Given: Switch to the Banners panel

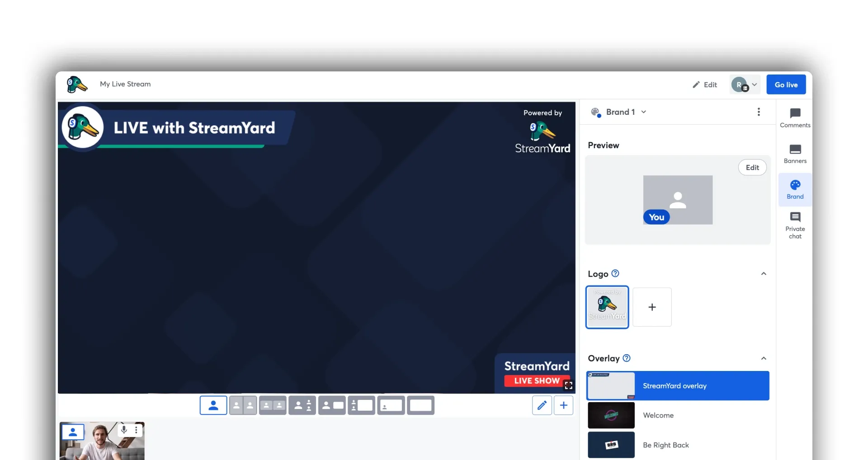Looking at the screenshot, I should [x=794, y=154].
